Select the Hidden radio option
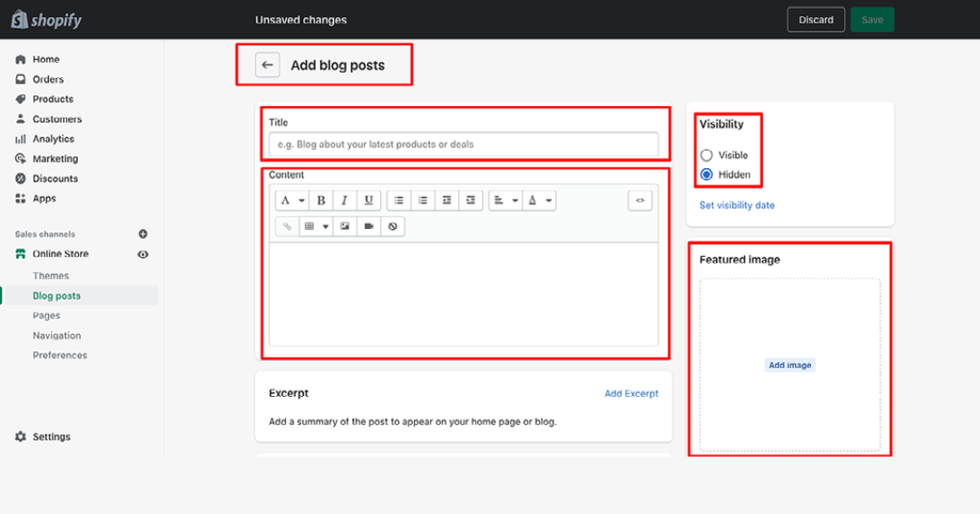The height and width of the screenshot is (514, 980). click(706, 174)
